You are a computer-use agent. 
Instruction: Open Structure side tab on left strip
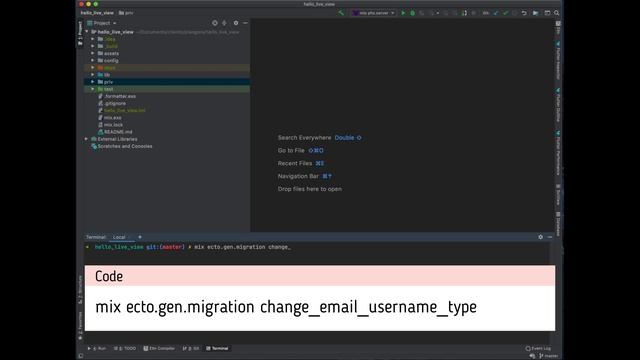(x=80, y=289)
